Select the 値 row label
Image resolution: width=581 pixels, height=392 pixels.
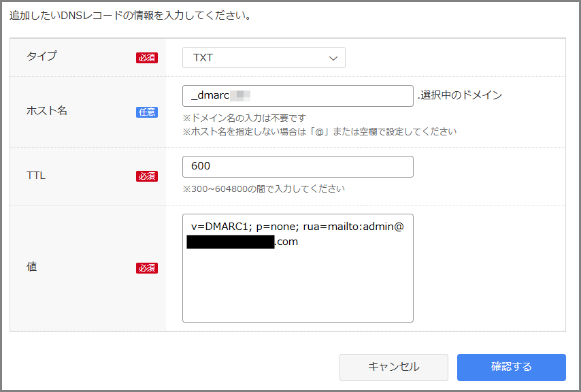[31, 267]
